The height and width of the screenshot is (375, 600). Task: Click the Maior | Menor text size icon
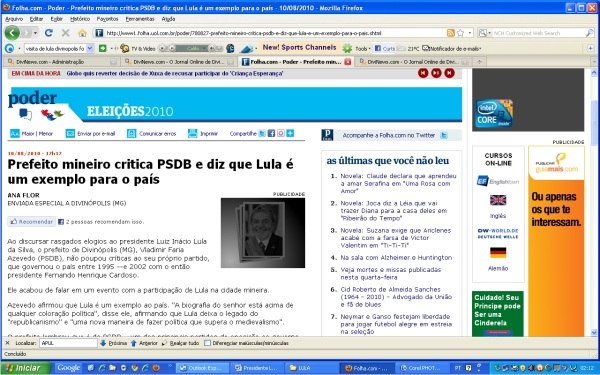[x=15, y=133]
